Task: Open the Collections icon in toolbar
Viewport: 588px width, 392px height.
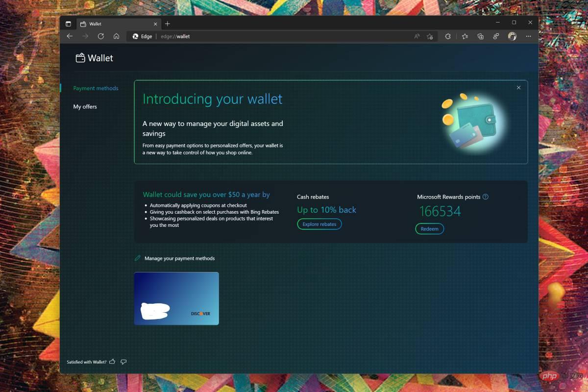Action: click(x=481, y=36)
